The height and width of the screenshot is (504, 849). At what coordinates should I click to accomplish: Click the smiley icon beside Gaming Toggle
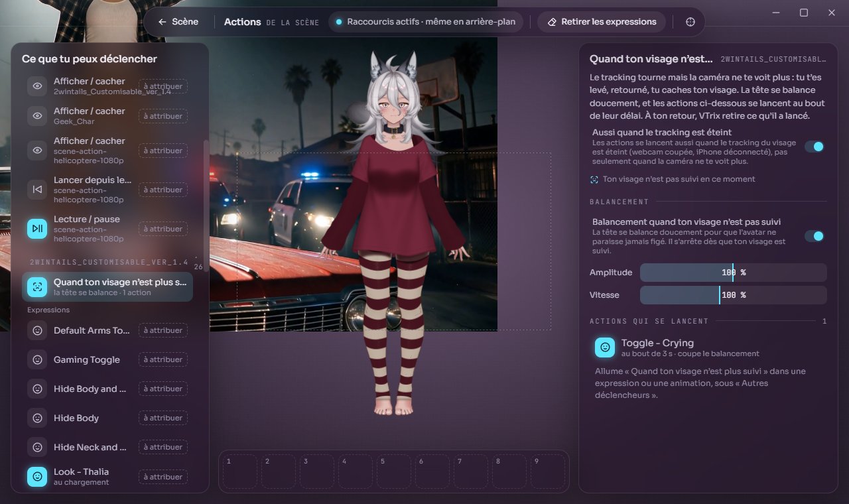(x=37, y=359)
